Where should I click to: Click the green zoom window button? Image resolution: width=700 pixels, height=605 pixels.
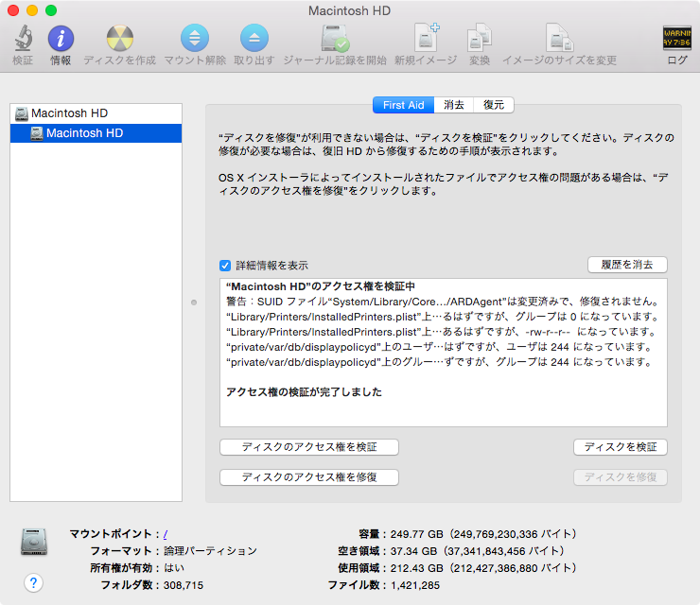51,10
